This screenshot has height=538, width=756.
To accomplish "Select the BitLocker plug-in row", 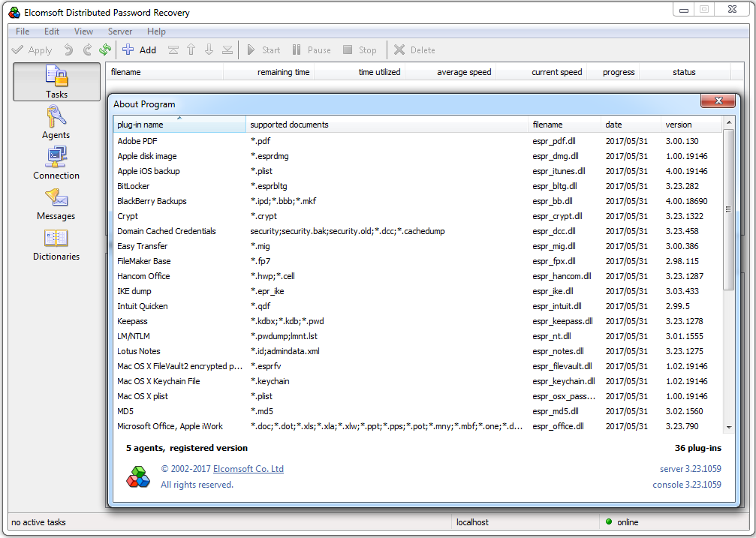I will [x=417, y=186].
